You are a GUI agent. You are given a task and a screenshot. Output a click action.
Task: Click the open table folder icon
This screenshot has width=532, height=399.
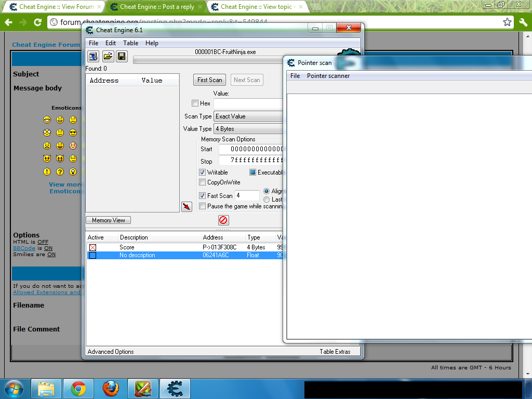[108, 56]
